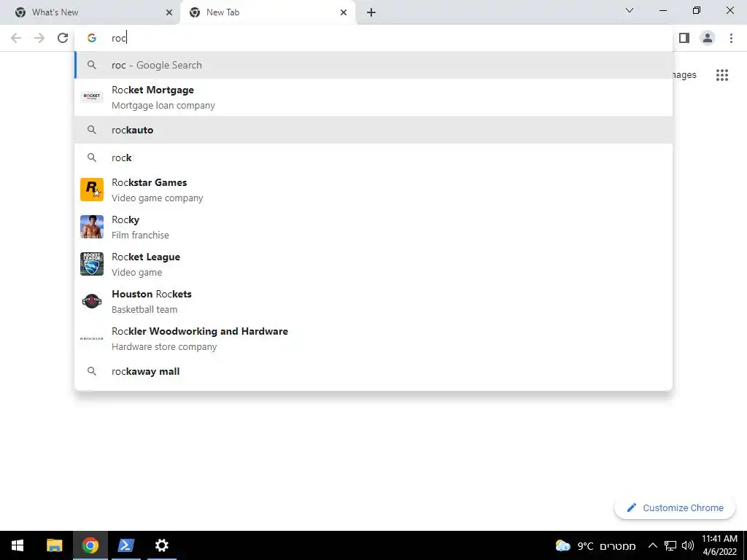Toggle the side panel icon
The image size is (747, 560).
tap(684, 38)
